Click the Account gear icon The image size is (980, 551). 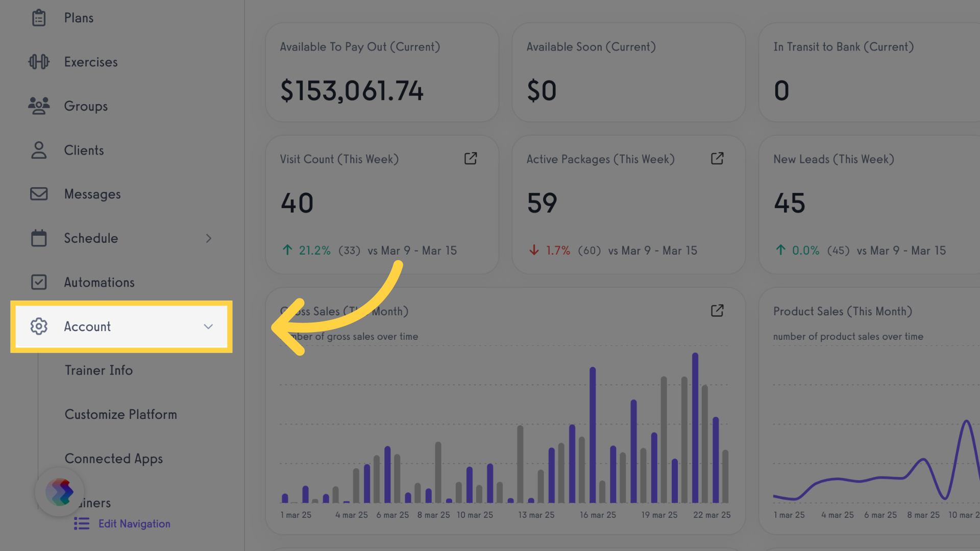tap(39, 326)
